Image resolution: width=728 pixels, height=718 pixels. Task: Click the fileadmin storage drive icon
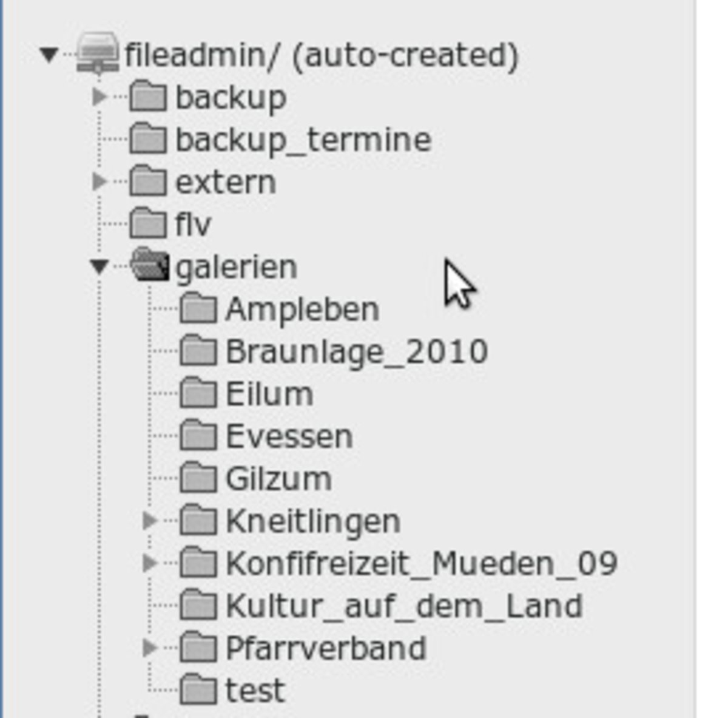98,53
